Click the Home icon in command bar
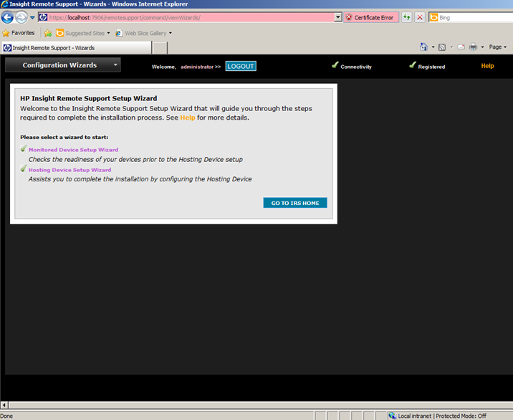This screenshot has height=420, width=513. click(423, 47)
